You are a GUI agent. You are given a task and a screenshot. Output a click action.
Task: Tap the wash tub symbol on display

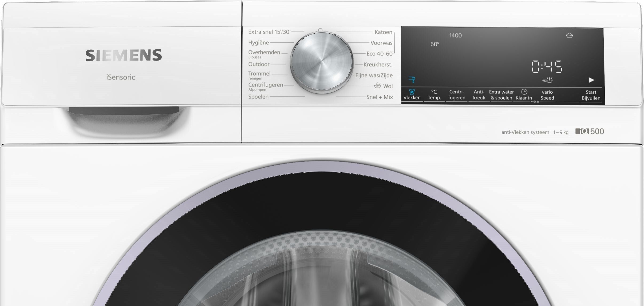(569, 35)
